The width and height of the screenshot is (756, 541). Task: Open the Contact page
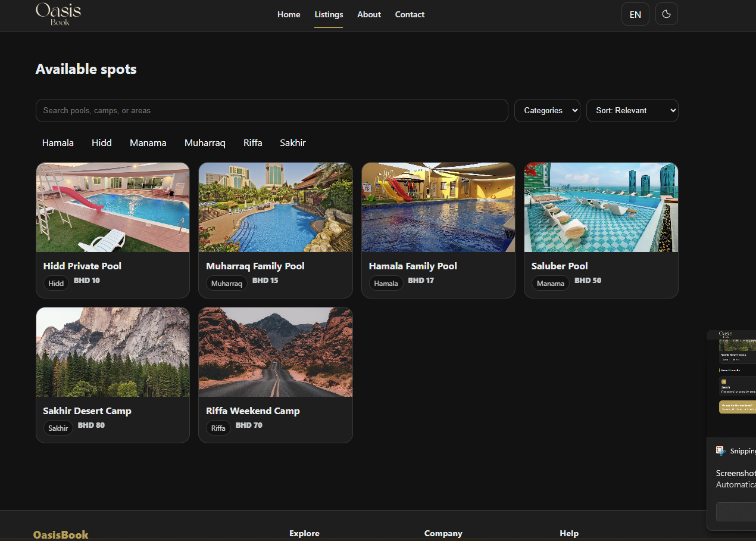[410, 14]
